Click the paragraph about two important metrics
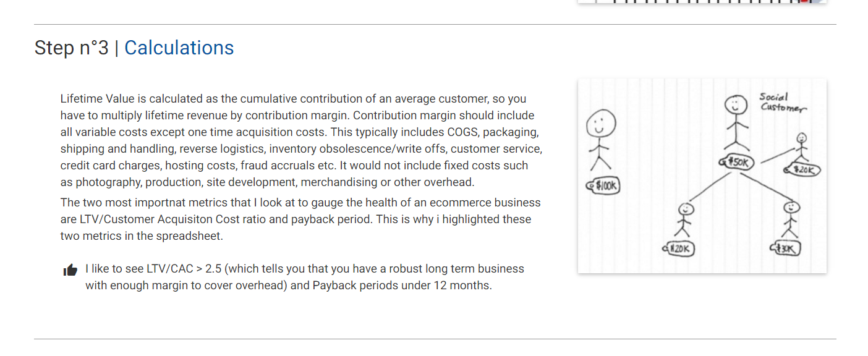Image resolution: width=868 pixels, height=356 pixels. (x=300, y=219)
